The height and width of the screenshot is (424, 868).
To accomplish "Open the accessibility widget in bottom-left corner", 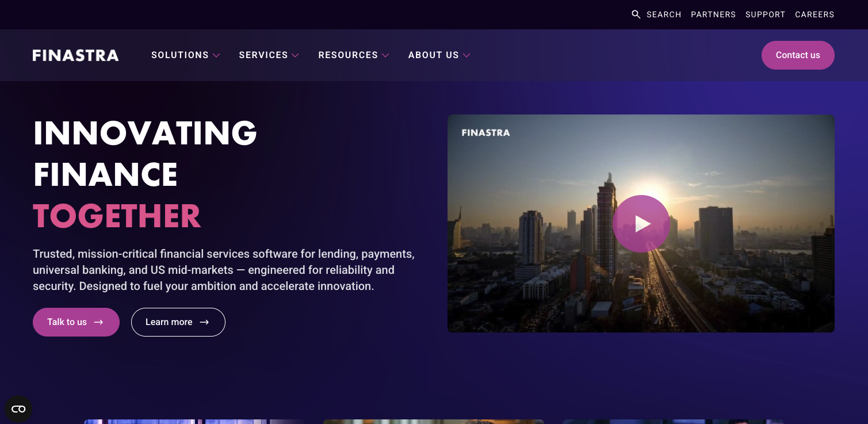I will pyautogui.click(x=18, y=408).
